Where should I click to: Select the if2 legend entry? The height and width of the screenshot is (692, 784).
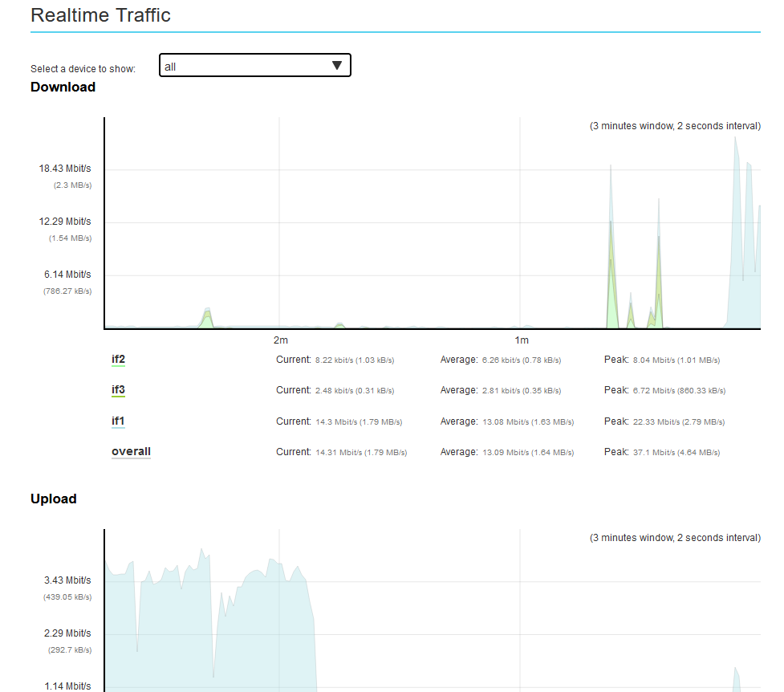click(x=118, y=359)
